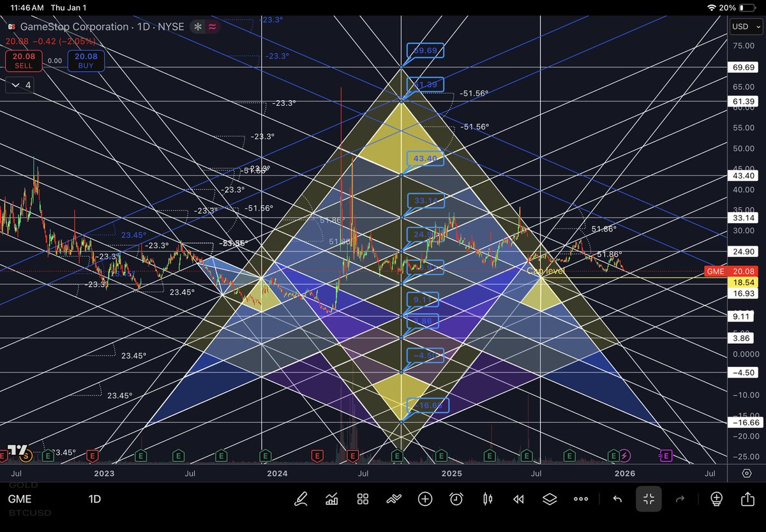Select the 43.40 price callout on chart
The width and height of the screenshot is (766, 532).
426,158
